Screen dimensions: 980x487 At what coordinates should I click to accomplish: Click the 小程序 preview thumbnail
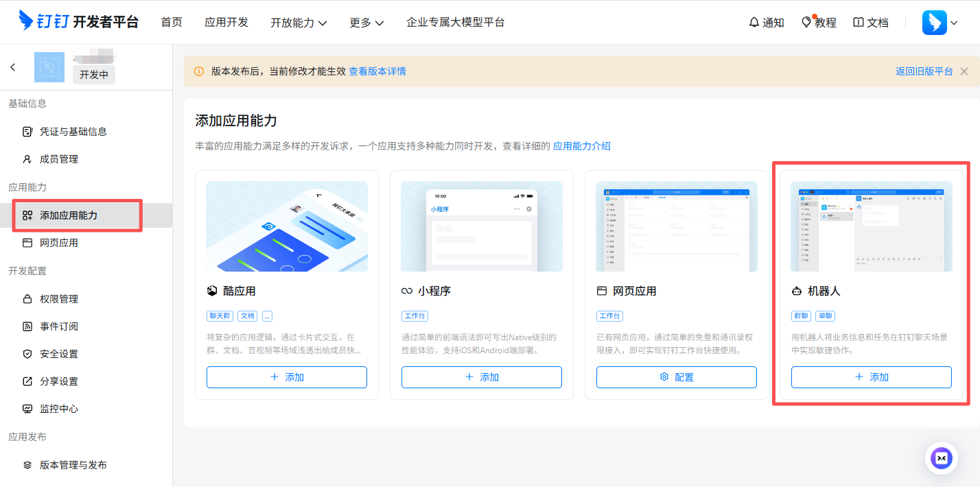tap(481, 226)
